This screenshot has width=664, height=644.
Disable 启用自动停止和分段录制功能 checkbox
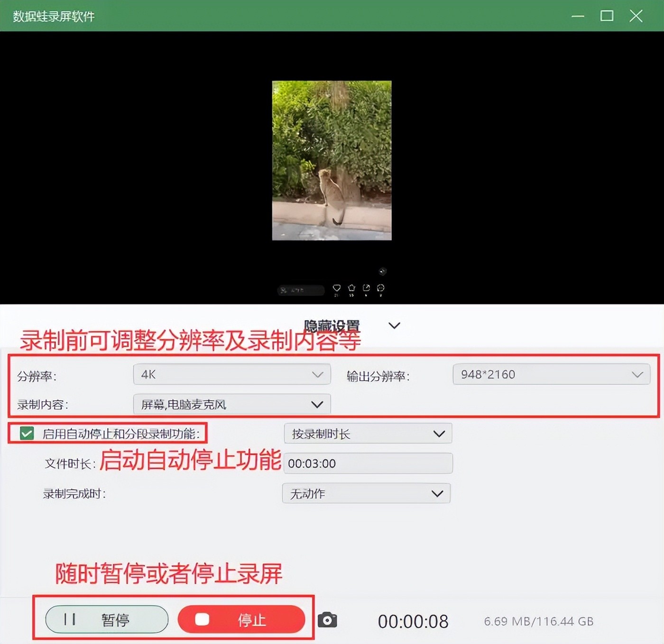(27, 433)
